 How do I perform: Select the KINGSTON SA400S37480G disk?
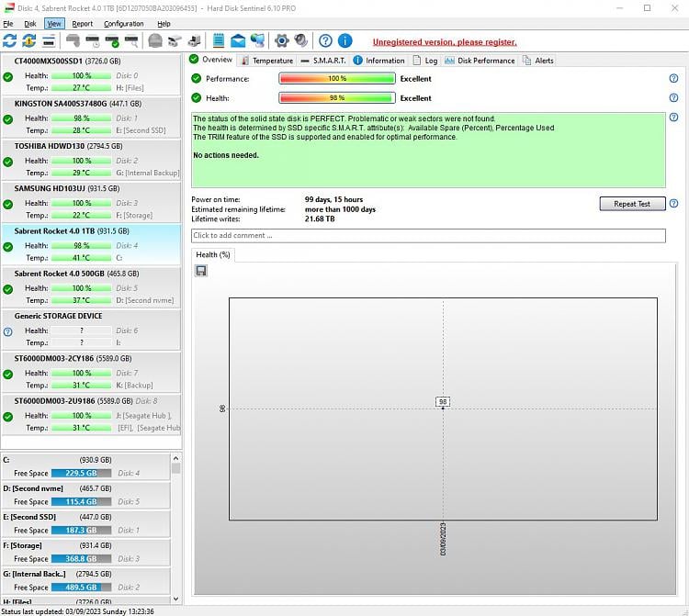pyautogui.click(x=91, y=117)
